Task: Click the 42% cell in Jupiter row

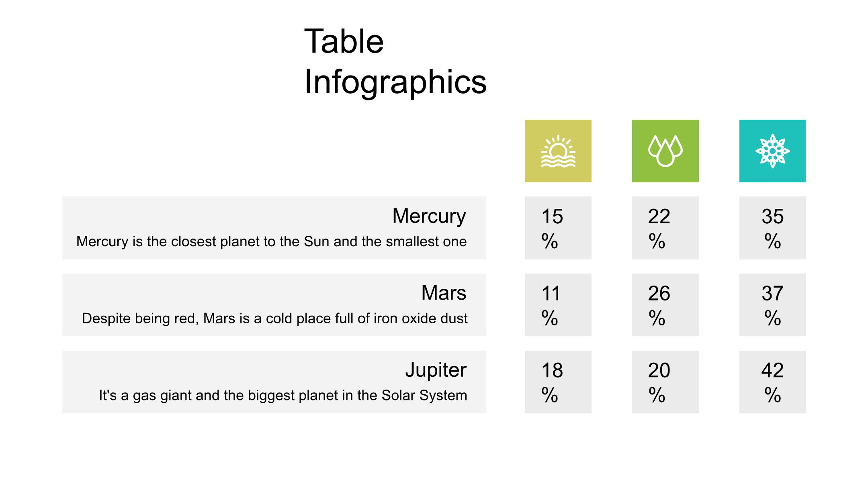Action: pyautogui.click(x=772, y=382)
